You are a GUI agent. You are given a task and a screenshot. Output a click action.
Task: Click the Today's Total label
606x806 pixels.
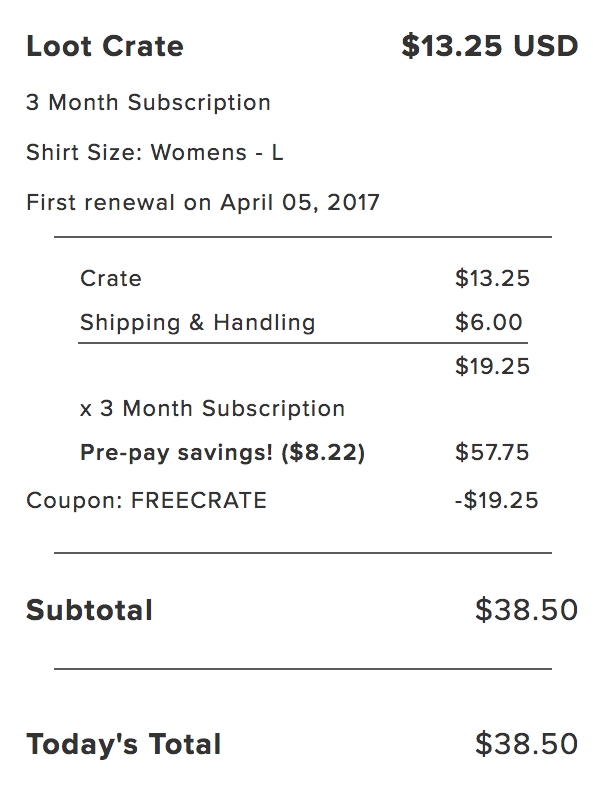(124, 745)
